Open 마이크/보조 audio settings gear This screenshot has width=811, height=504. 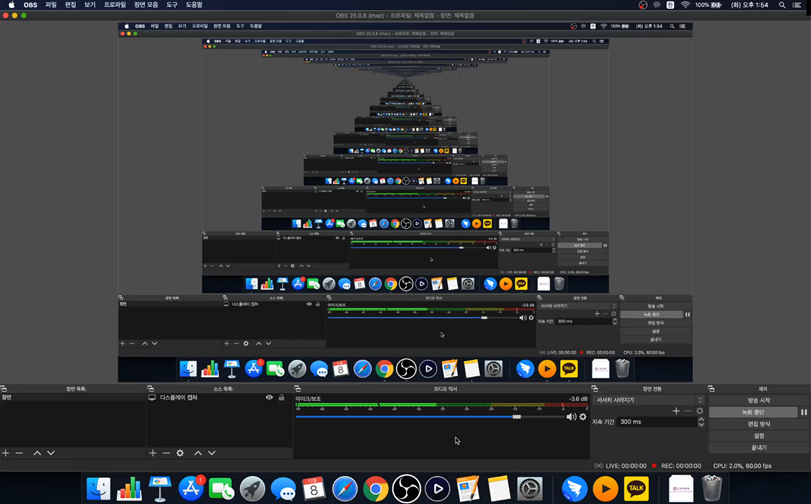tap(583, 416)
